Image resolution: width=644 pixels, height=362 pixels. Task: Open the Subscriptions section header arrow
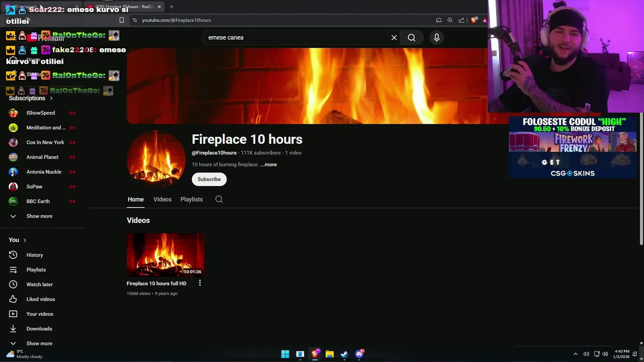pos(51,98)
